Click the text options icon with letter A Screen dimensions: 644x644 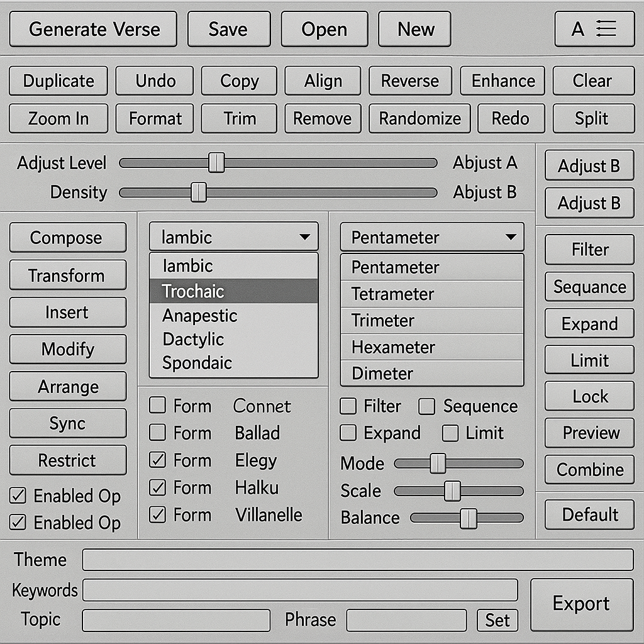click(x=594, y=29)
